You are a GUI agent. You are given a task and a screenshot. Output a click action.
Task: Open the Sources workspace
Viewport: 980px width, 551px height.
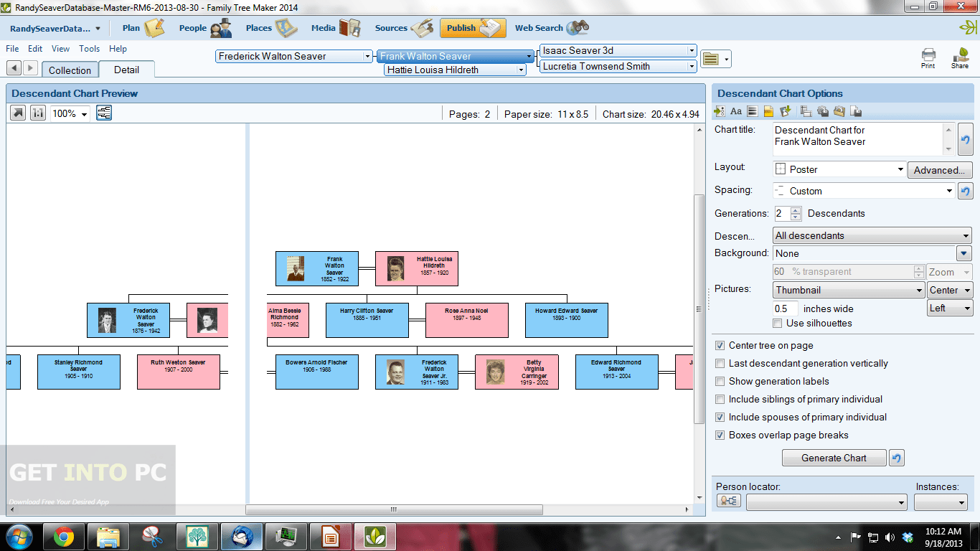pos(404,28)
